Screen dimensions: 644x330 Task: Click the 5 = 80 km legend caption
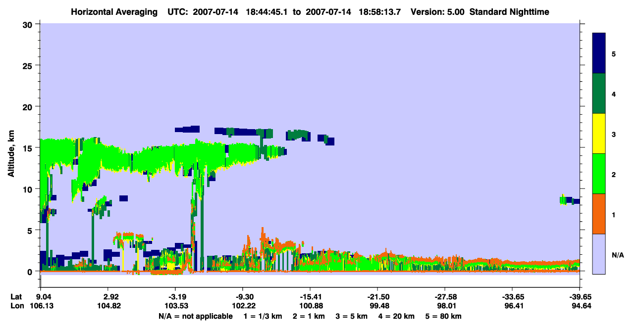(443, 316)
